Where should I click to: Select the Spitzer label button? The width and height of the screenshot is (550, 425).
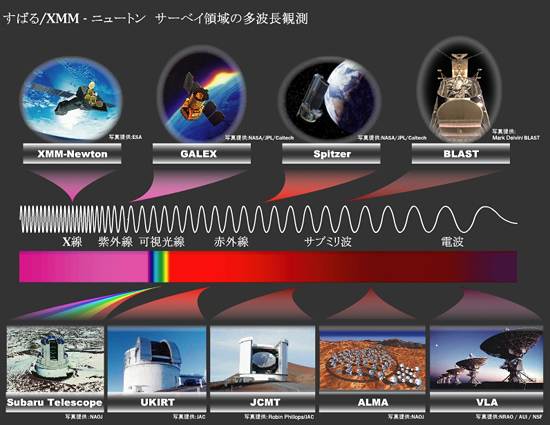coord(331,154)
